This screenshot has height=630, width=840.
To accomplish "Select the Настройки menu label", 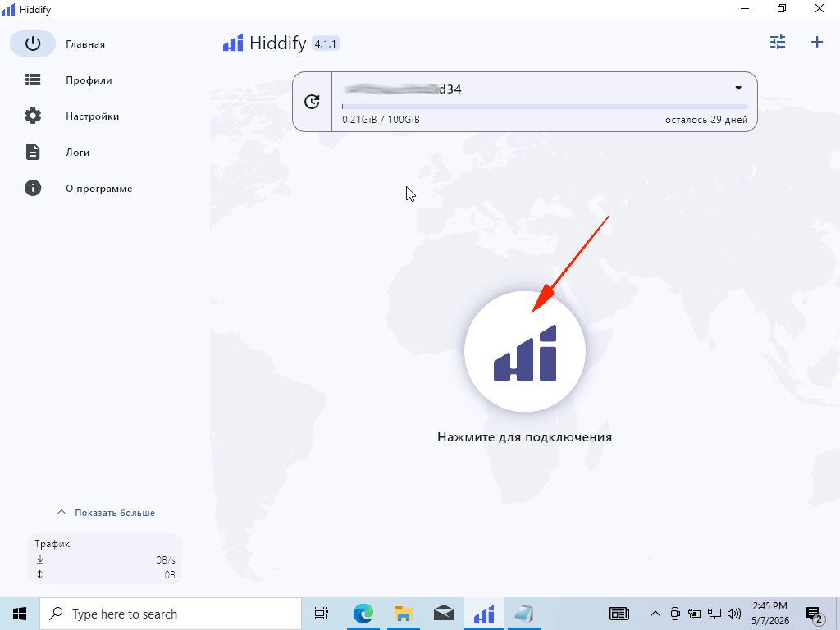I will 92,116.
